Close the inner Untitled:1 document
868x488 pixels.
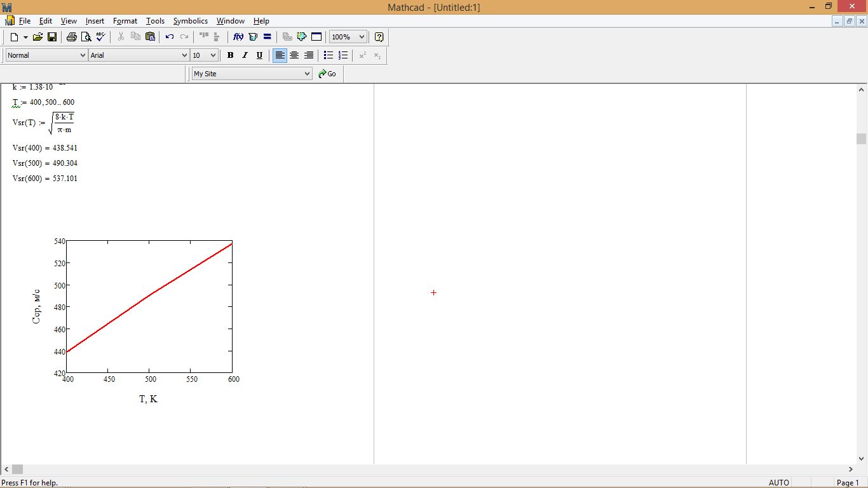[862, 21]
